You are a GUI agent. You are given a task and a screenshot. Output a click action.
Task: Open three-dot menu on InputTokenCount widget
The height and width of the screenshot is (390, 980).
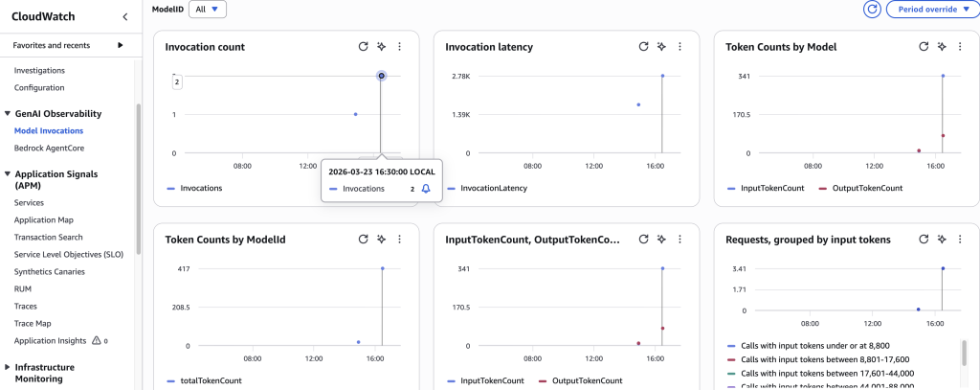click(x=679, y=239)
